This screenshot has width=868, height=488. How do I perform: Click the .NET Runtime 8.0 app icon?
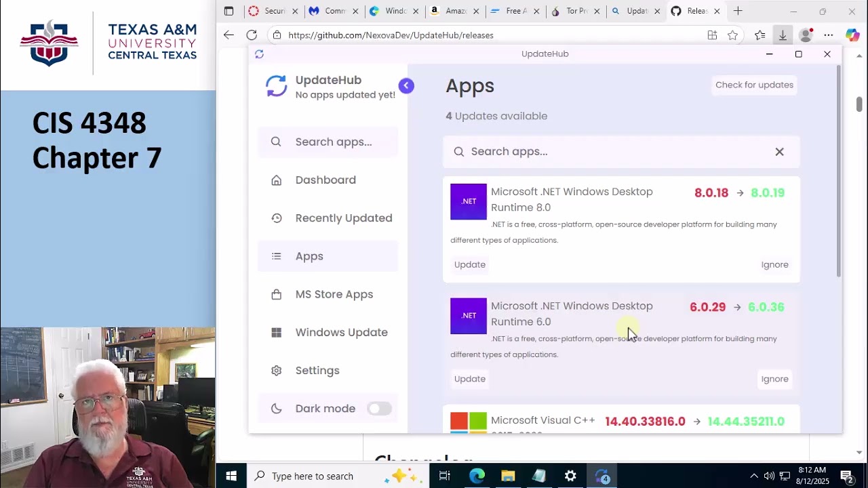point(469,201)
